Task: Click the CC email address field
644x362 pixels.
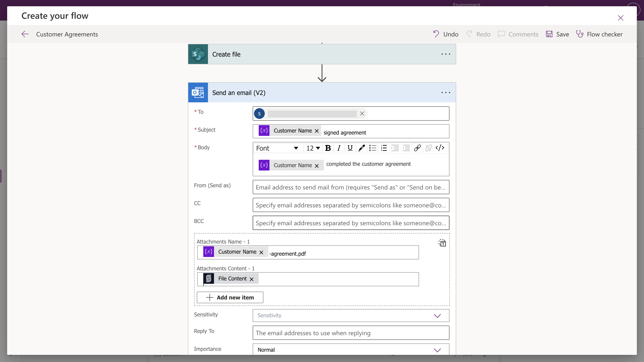Action: [x=350, y=205]
